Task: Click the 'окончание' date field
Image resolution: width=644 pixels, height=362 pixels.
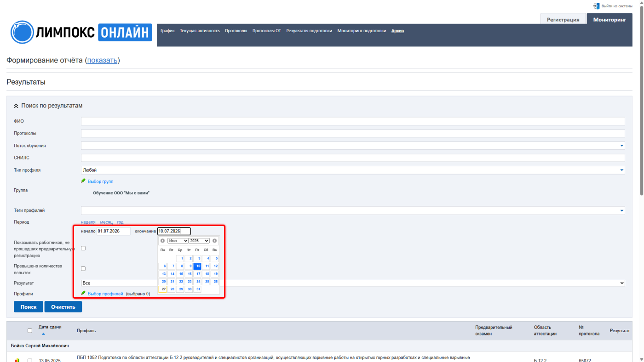Action: click(174, 231)
